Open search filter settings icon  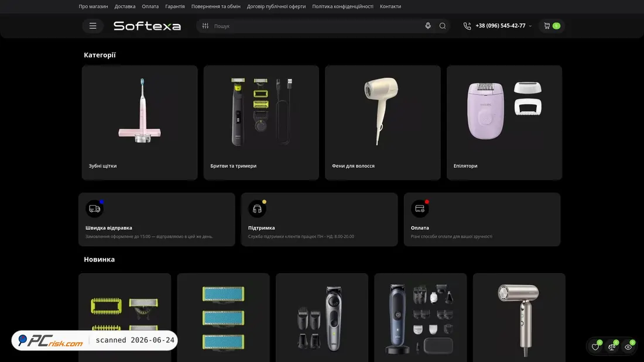[205, 26]
